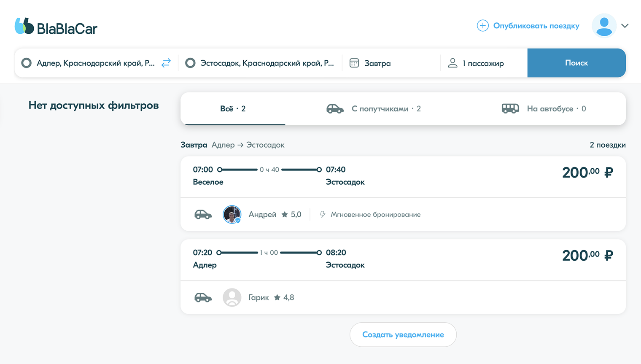Viewport: 641px width, 364px height.
Task: Switch to the С попутчиками tab
Action: click(373, 109)
